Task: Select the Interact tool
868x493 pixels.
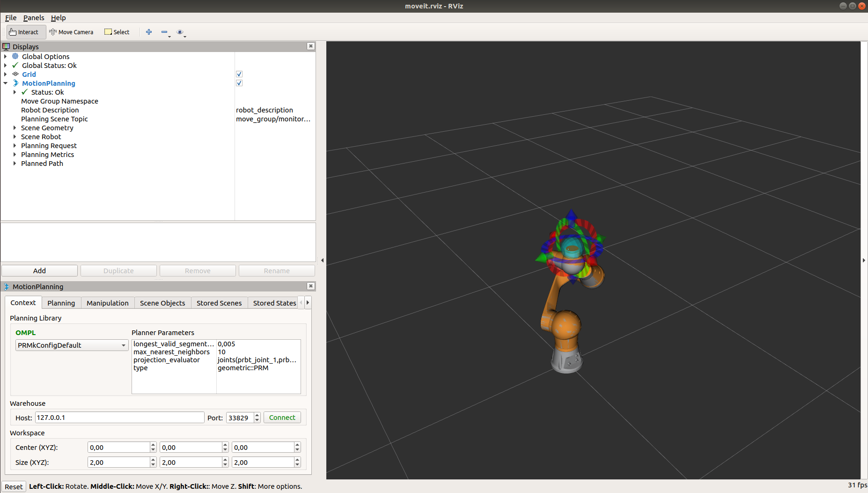Action: (24, 32)
